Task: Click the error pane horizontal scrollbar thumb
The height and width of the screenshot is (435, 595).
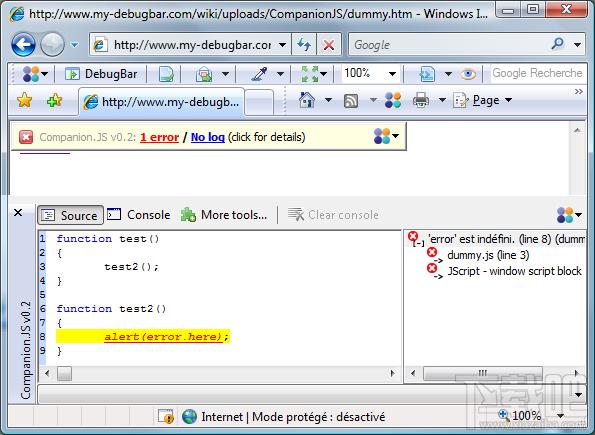Action: (483, 374)
